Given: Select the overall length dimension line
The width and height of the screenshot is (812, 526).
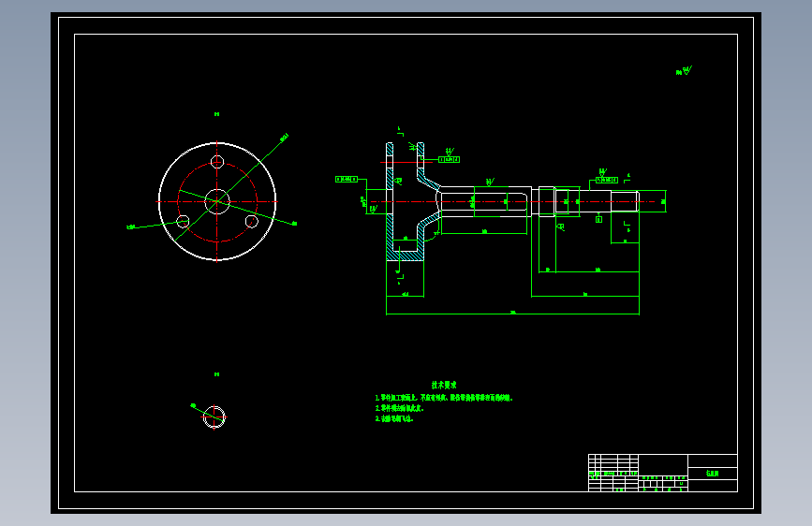Looking at the screenshot, I should coord(512,314).
